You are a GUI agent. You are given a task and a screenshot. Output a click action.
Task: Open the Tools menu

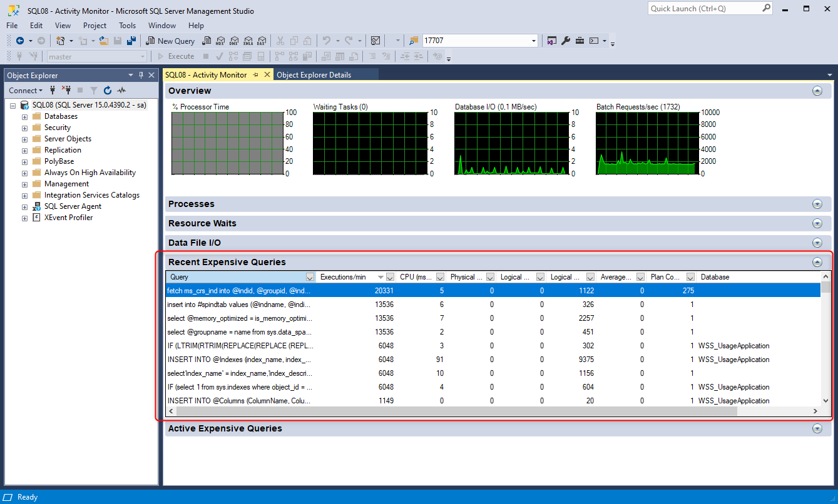128,26
